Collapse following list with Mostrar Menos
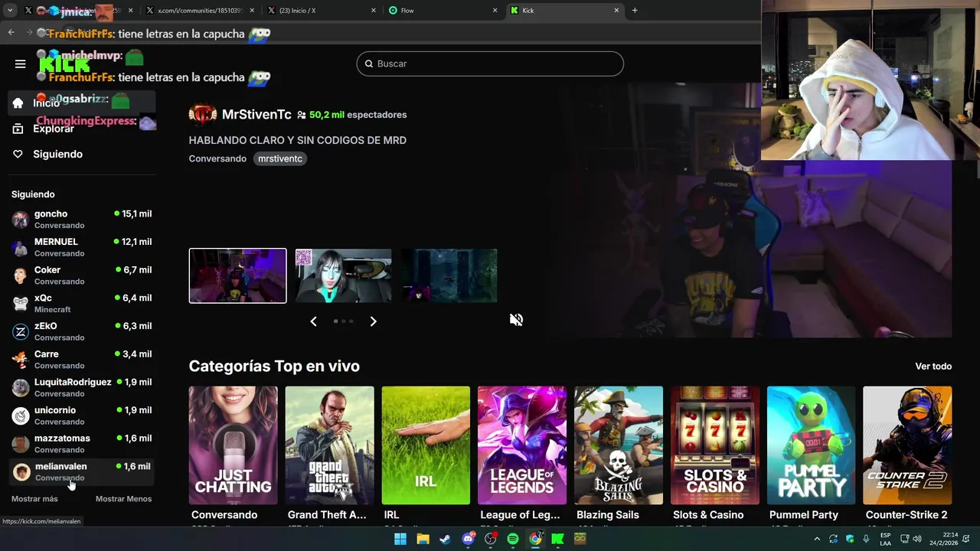The image size is (980, 551). [123, 499]
